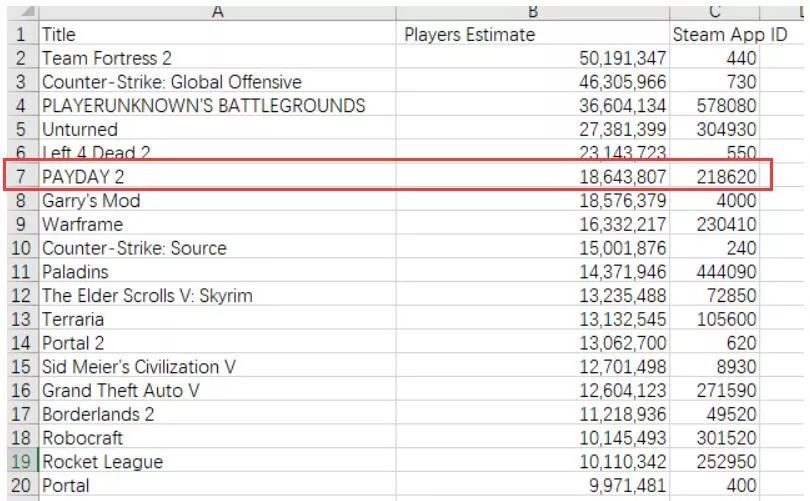810x501 pixels.
Task: Select row 7 header
Action: coord(20,177)
